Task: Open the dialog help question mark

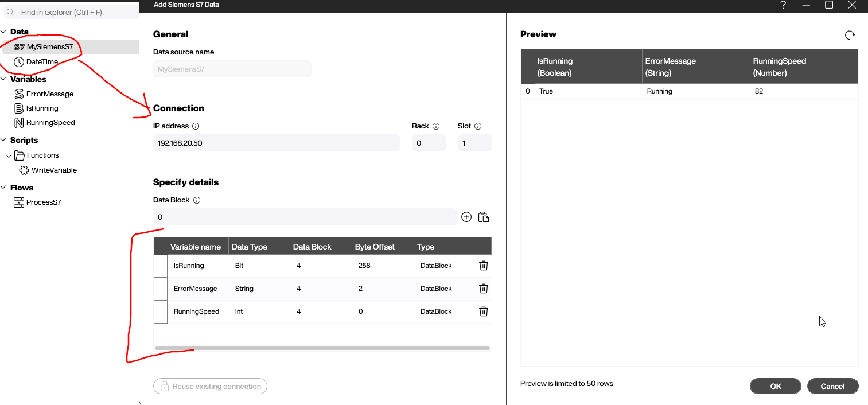Action: 784,5
